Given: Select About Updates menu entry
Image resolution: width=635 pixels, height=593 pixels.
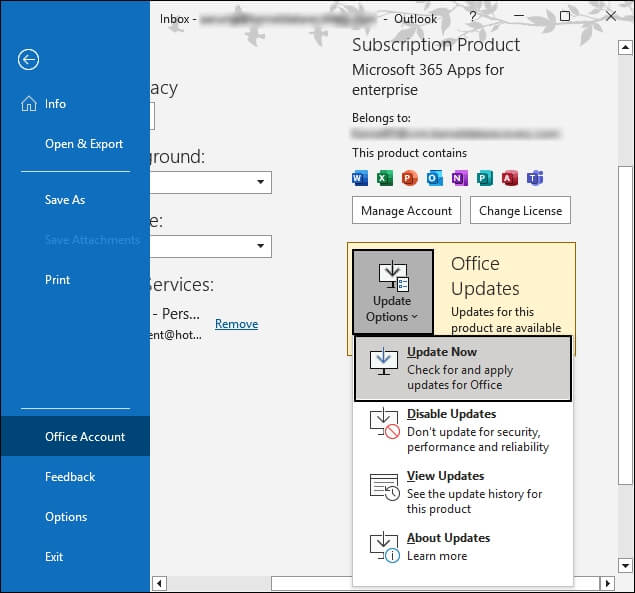Looking at the screenshot, I should [463, 547].
